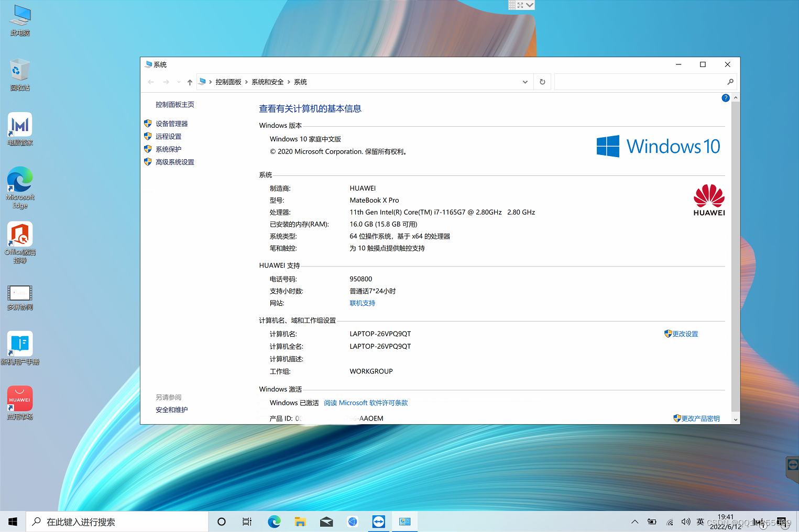Go back in the System window
This screenshot has height=532, width=799.
tap(151, 82)
